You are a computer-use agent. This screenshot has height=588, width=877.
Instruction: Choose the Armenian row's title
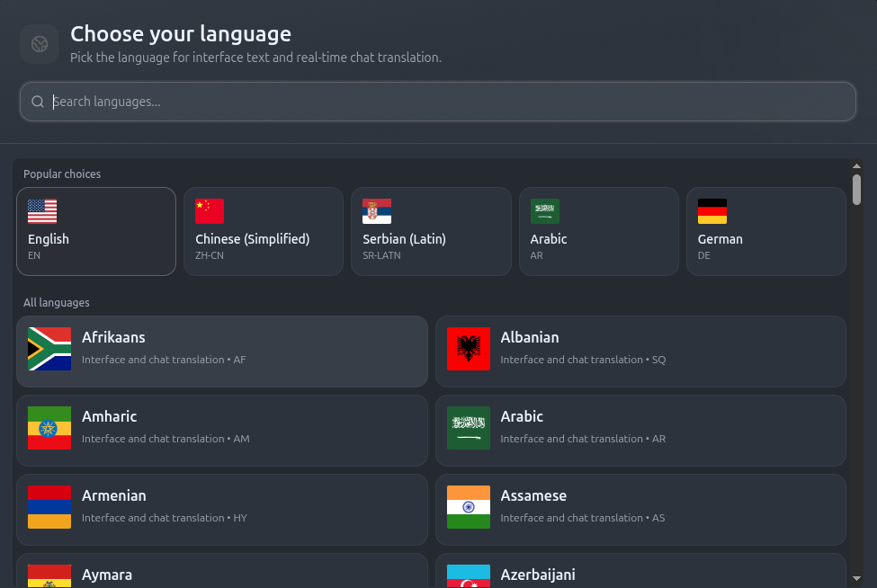(x=114, y=495)
